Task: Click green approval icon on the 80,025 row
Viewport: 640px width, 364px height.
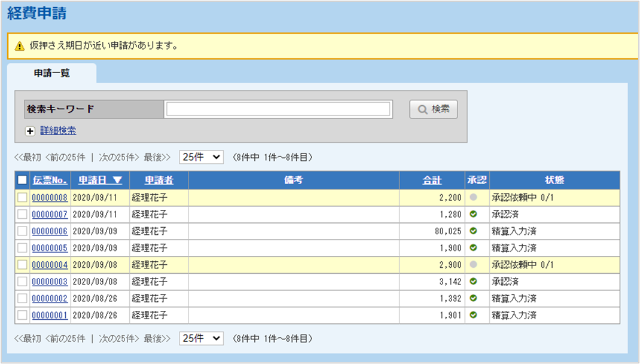Action: [474, 231]
